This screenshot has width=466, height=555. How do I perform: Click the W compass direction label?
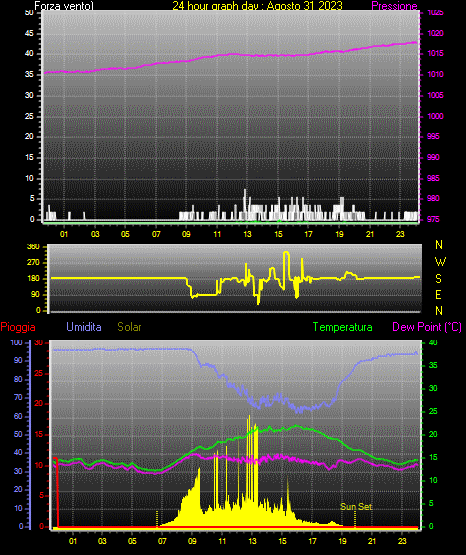(440, 262)
